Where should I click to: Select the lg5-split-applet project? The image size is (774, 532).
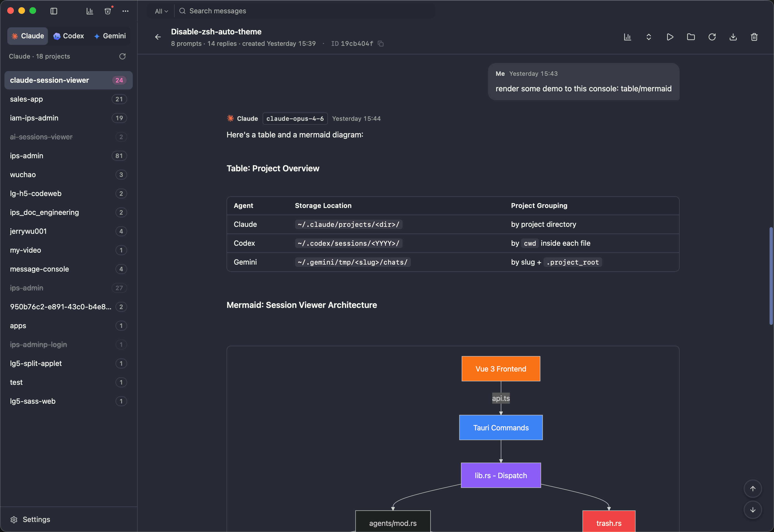point(68,364)
